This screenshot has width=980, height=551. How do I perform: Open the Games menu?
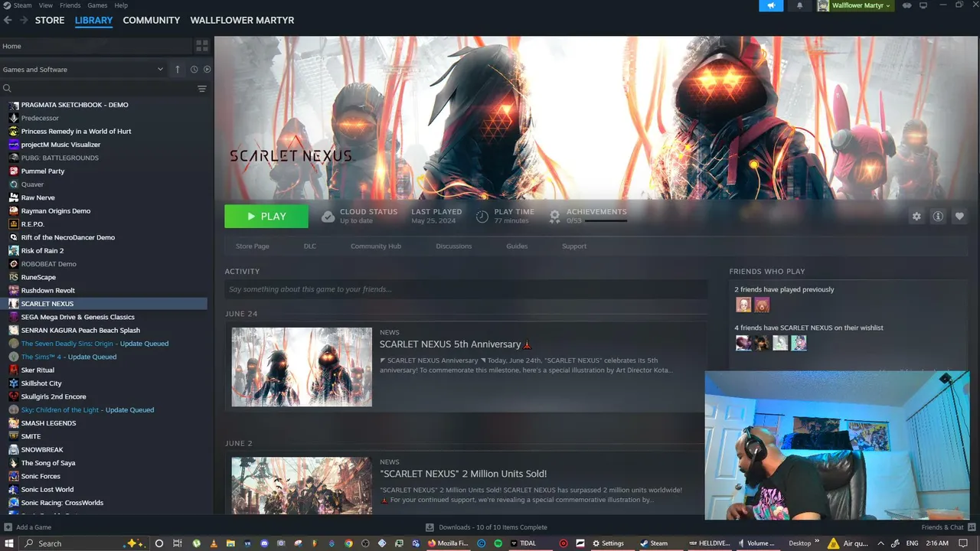pos(97,5)
